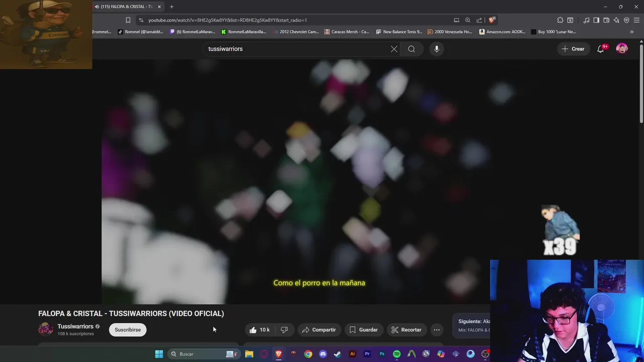Open the browser hamburger menu

pos(636,20)
